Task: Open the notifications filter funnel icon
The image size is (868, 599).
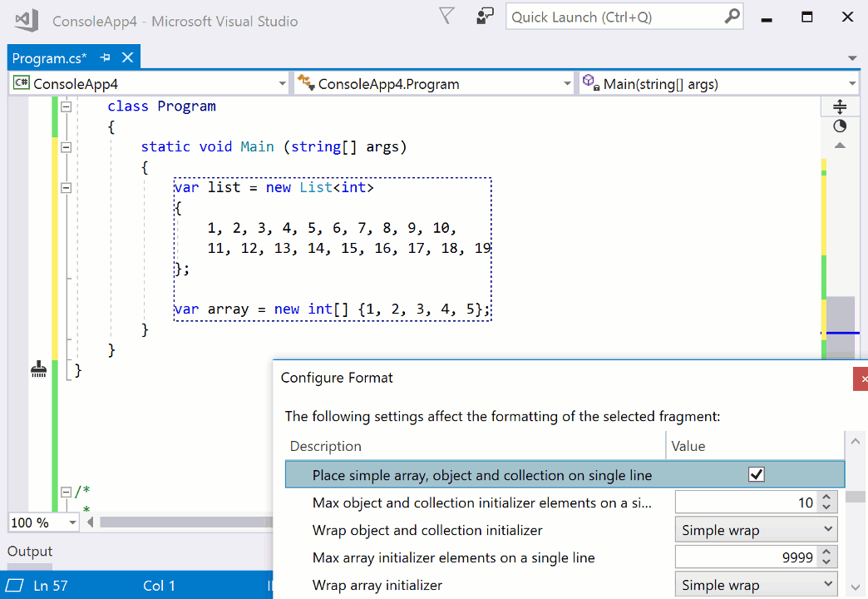Action: [447, 17]
